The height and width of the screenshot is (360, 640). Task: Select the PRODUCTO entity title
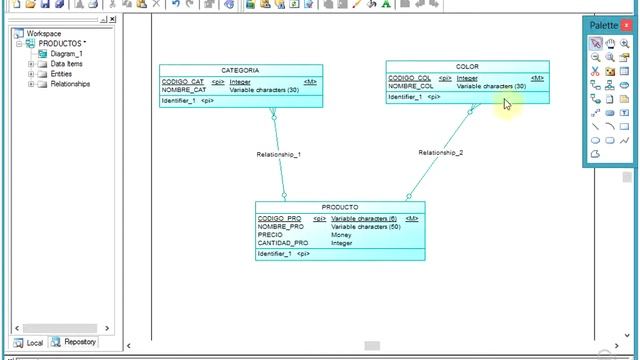(340, 207)
